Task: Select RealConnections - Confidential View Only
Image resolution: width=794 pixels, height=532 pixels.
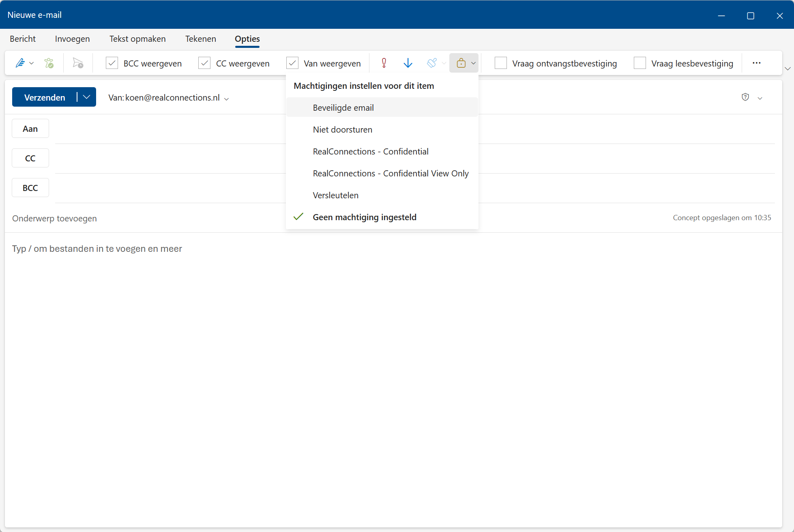Action: pyautogui.click(x=382, y=173)
